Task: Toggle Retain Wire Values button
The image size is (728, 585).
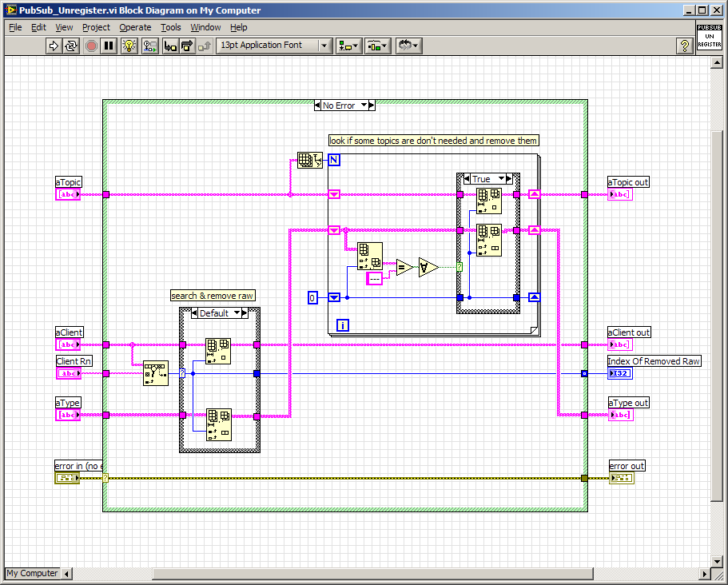Action: click(150, 46)
